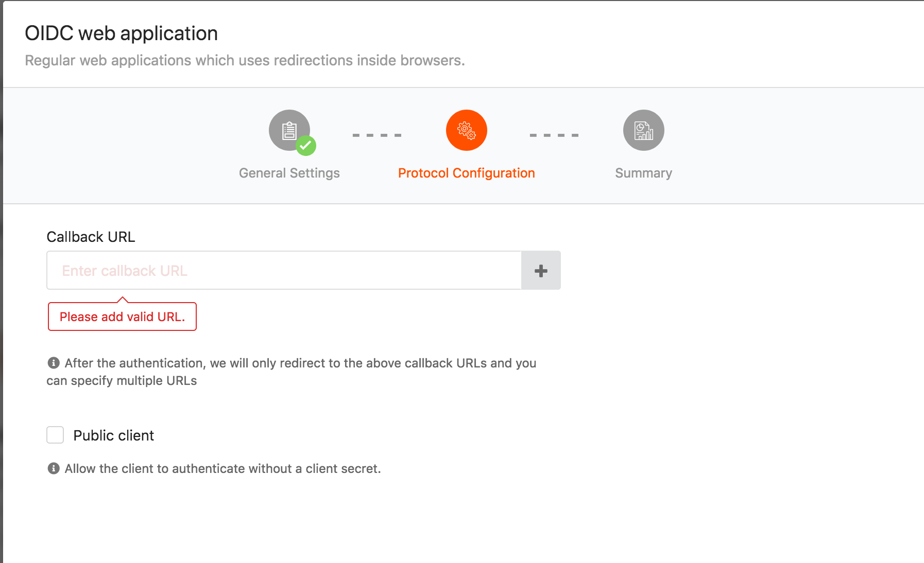Click the green checkmark on General Settings

306,146
